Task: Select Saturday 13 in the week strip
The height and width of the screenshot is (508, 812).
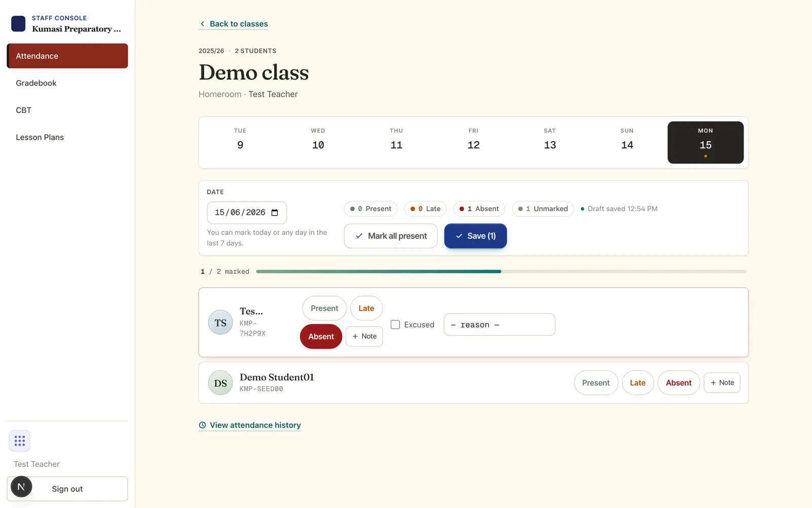Action: [x=550, y=142]
